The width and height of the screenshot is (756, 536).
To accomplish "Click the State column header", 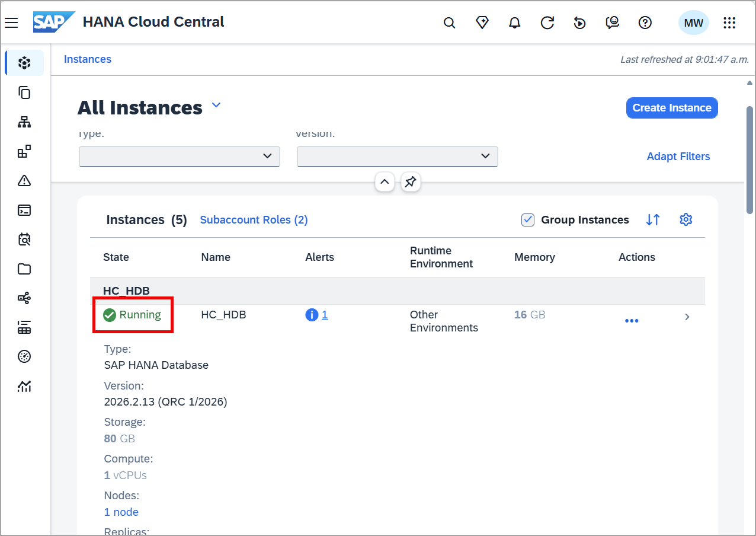I will (x=116, y=257).
